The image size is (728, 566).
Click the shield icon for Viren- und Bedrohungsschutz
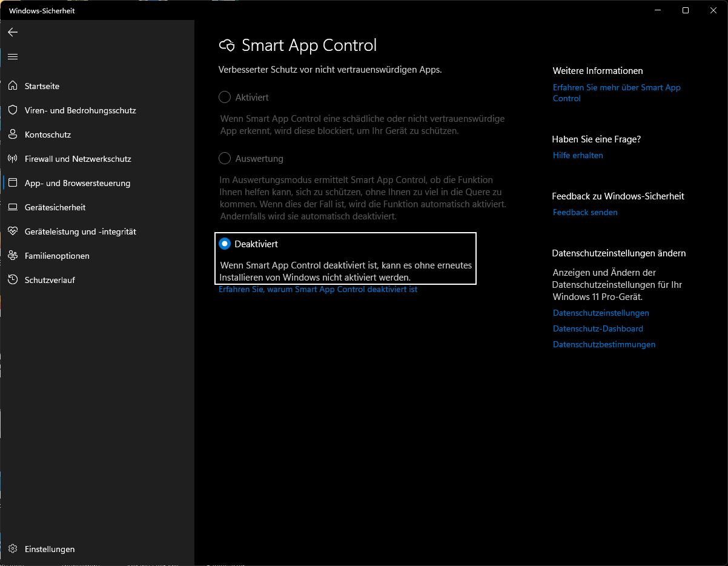pos(13,110)
